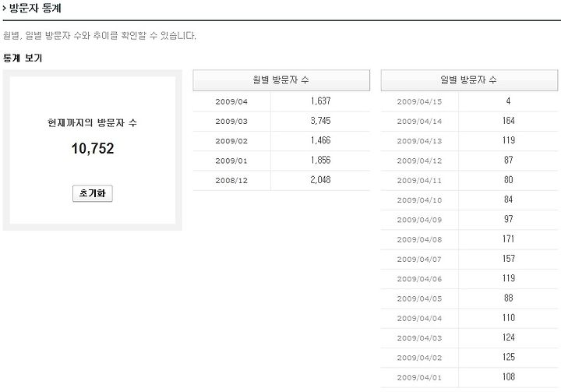Click the visitor count for 2009/04/06
This screenshot has height=392, width=561.
(508, 278)
